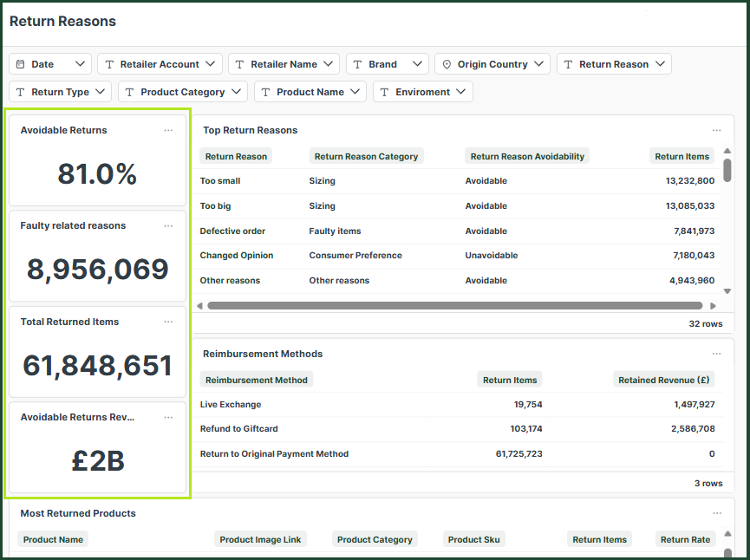This screenshot has width=750, height=560.
Task: Select the 'Too small' return reason row
Action: [456, 181]
